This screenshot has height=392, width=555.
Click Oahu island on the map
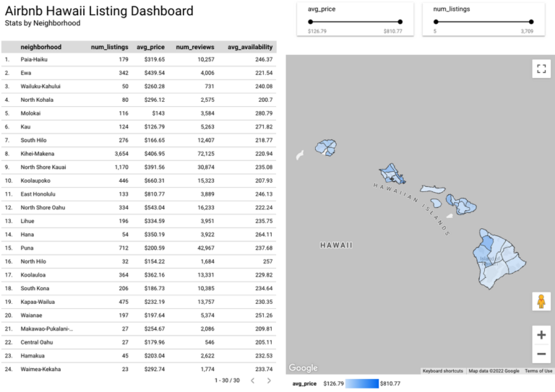392,174
